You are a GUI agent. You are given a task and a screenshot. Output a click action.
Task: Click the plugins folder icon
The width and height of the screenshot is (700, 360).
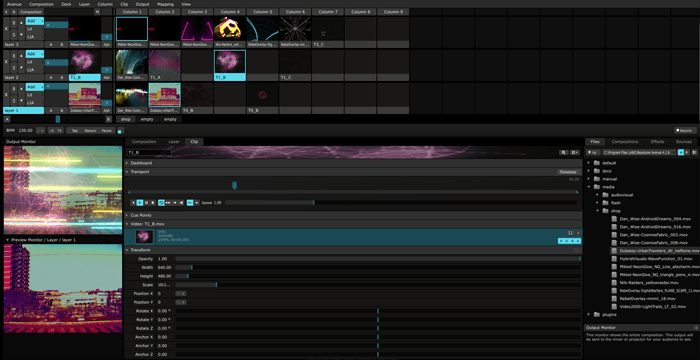[x=597, y=314]
